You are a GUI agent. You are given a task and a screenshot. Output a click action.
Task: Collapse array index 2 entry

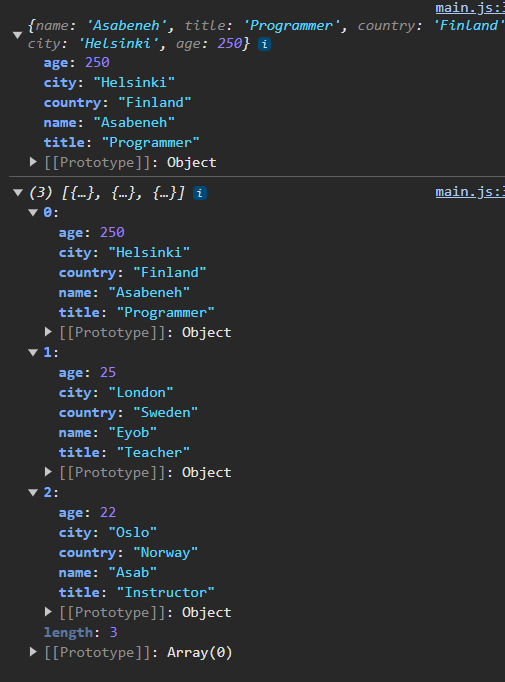click(33, 492)
